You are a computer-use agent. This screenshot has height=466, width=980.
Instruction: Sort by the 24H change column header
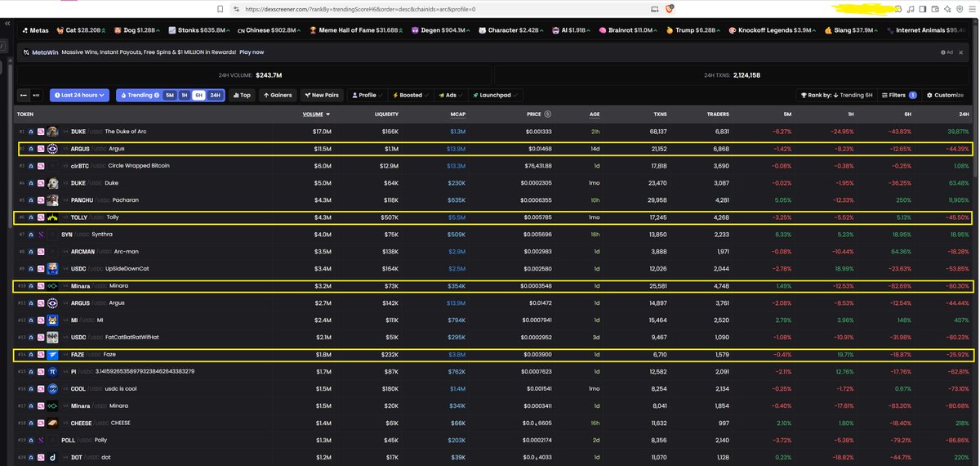964,114
